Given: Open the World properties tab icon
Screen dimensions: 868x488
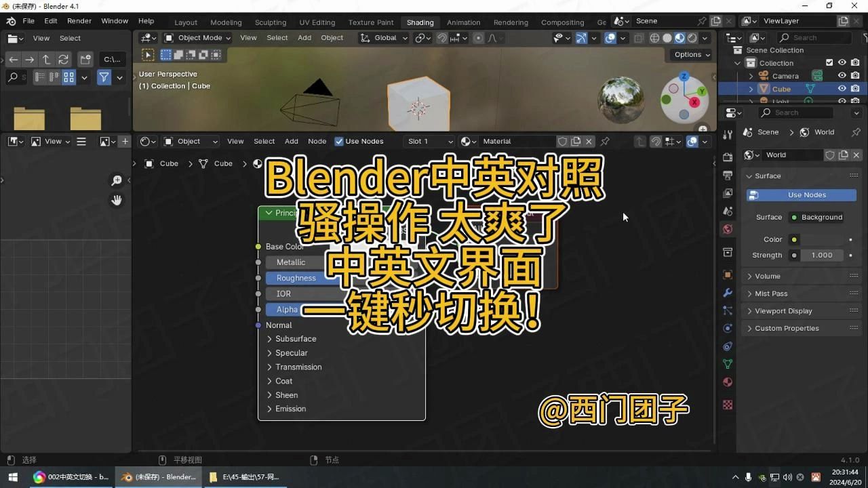Looking at the screenshot, I should coord(728,229).
